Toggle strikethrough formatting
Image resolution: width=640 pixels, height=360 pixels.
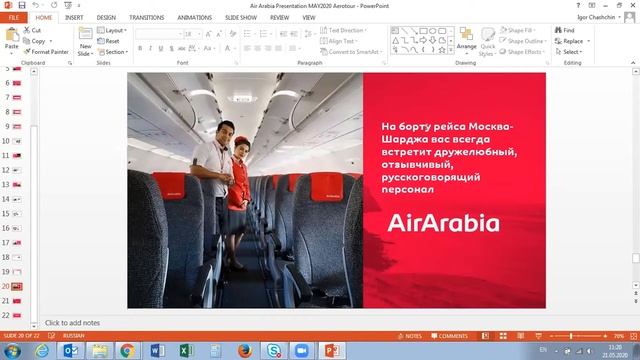pyautogui.click(x=181, y=48)
